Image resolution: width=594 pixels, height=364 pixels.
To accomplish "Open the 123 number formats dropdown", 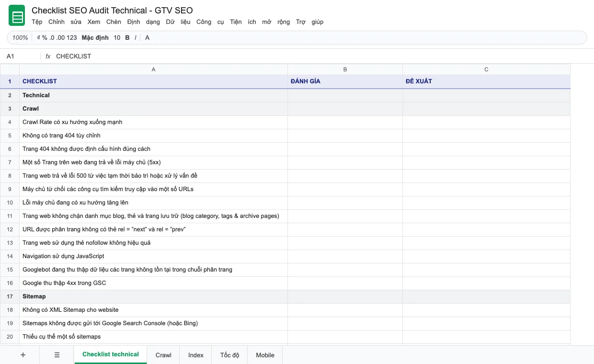I will point(72,38).
